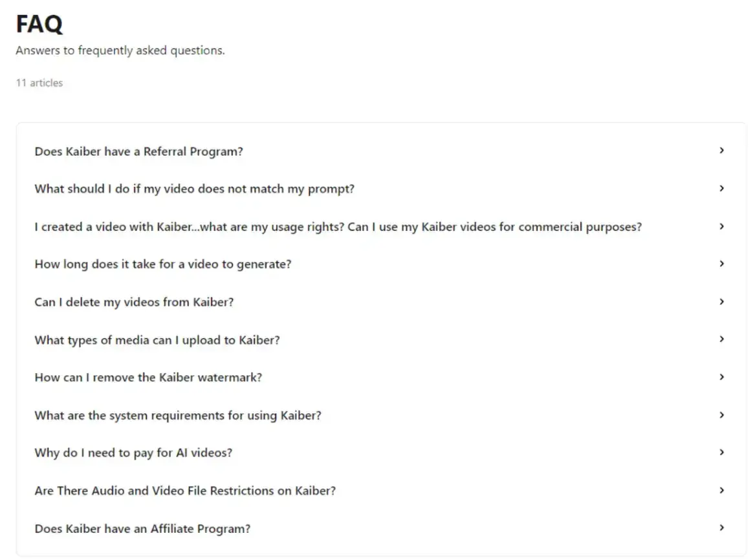
Task: Open the video generation time article
Action: tap(162, 264)
